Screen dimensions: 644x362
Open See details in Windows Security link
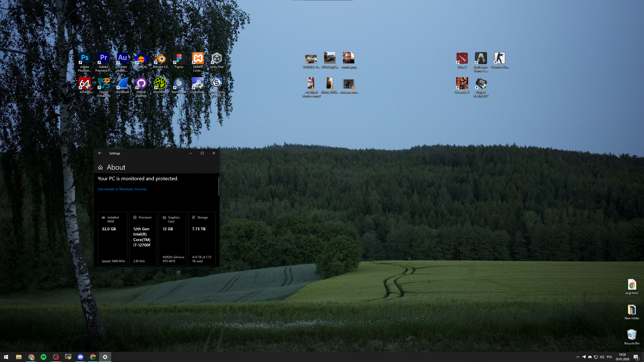[122, 189]
